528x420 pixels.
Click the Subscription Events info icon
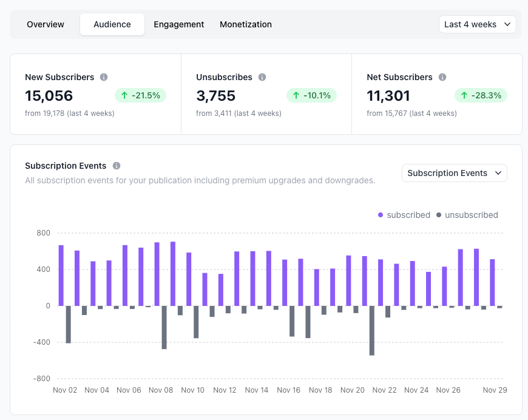[117, 166]
